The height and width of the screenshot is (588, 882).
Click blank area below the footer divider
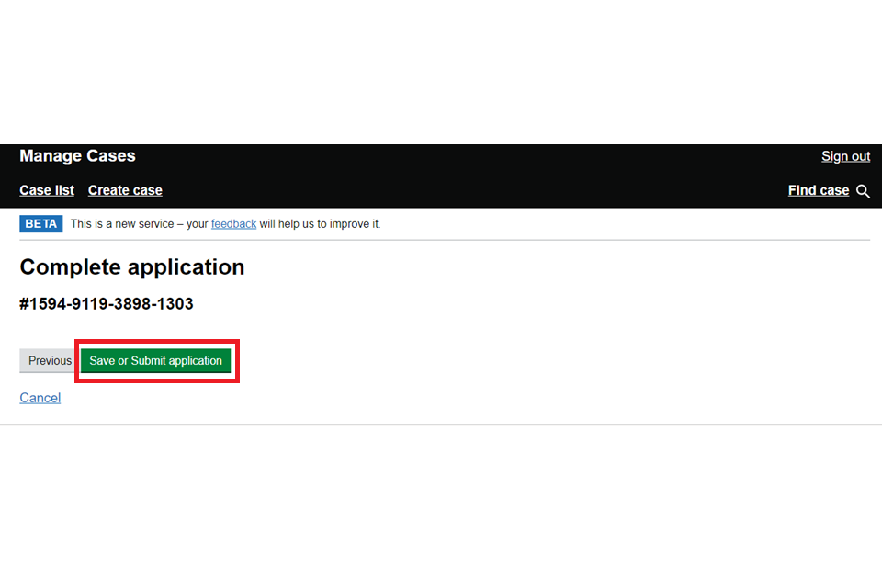coord(441,505)
